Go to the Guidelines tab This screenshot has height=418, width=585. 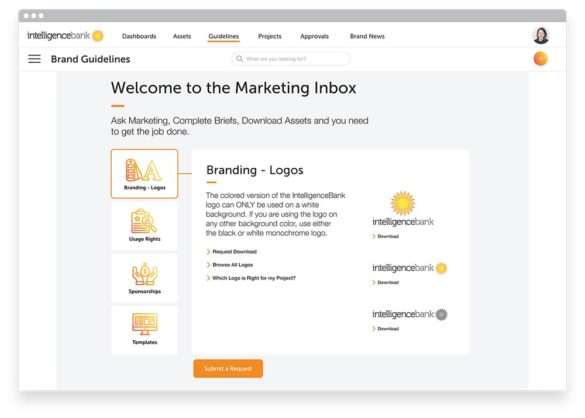(x=223, y=36)
